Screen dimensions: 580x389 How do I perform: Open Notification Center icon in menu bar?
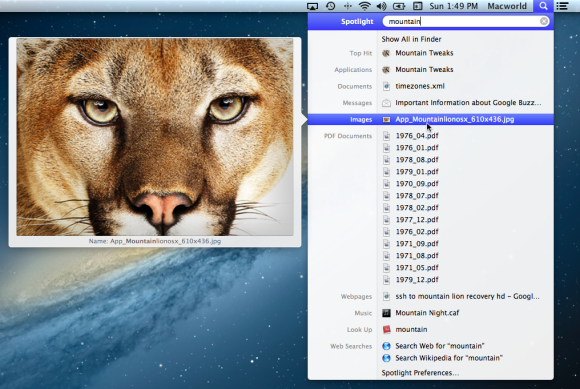pyautogui.click(x=563, y=6)
